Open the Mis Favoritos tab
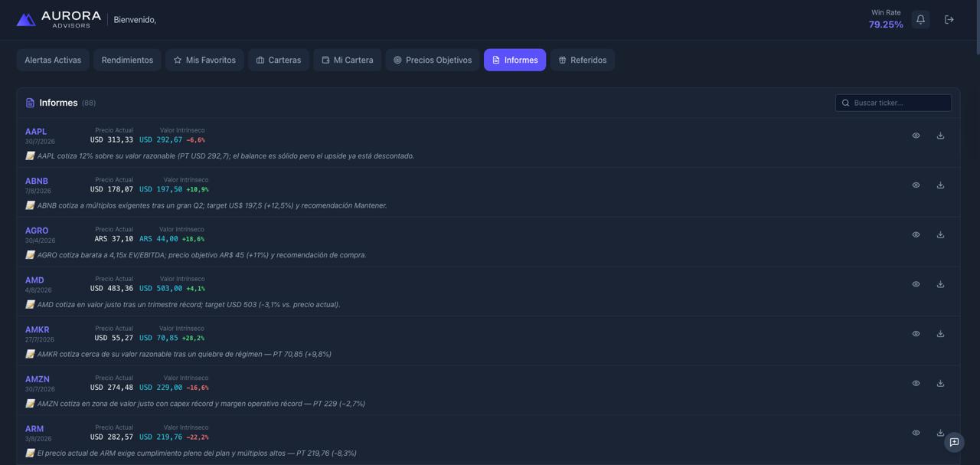980x465 pixels. coord(204,60)
